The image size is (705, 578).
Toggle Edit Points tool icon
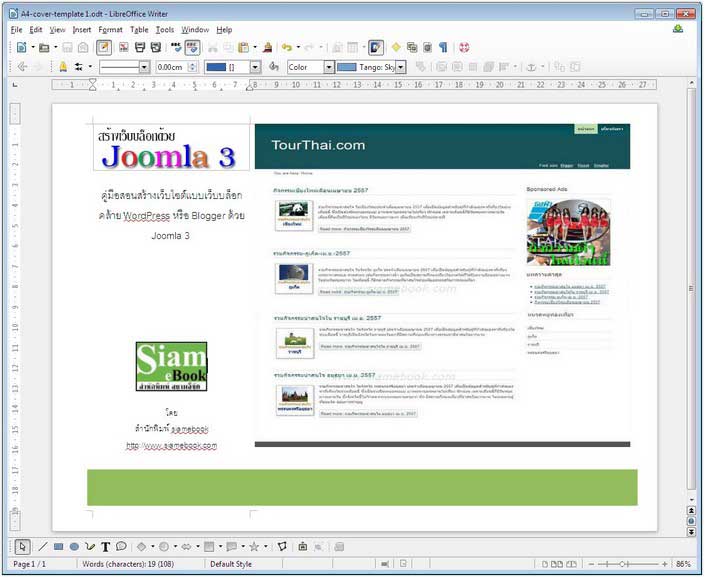[282, 547]
